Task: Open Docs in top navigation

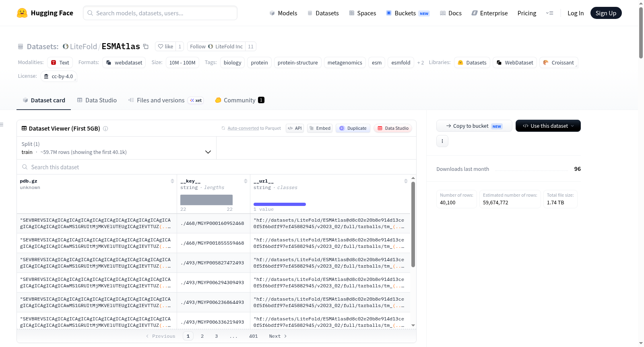Action: click(451, 13)
